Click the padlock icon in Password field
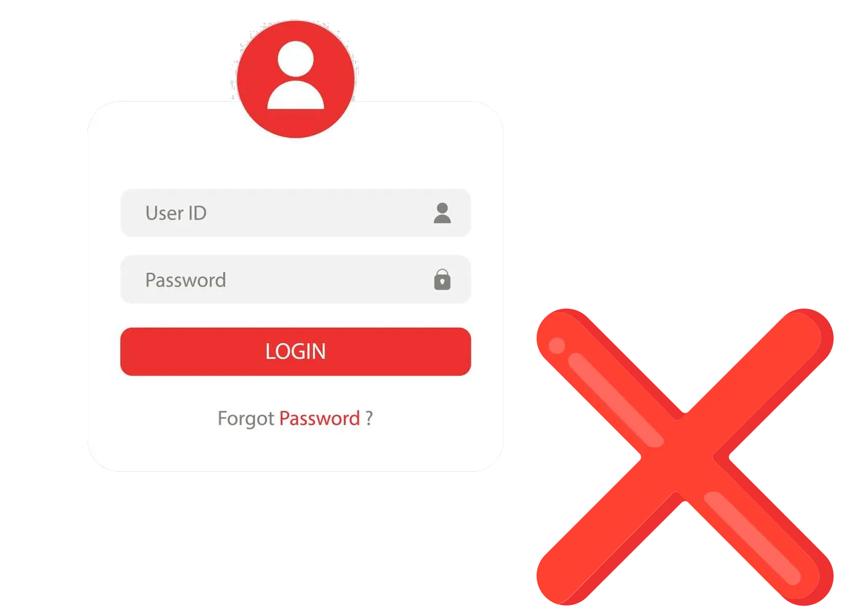Image resolution: width=865 pixels, height=616 pixels. click(442, 280)
